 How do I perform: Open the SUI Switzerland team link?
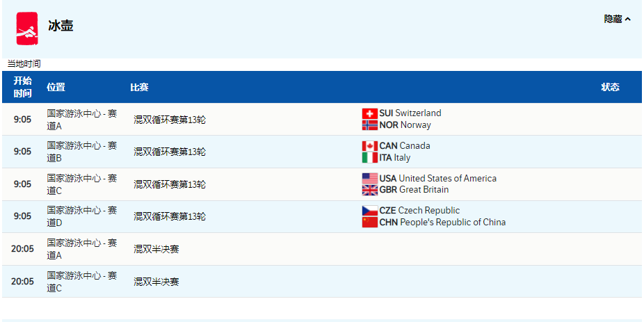[x=410, y=113]
